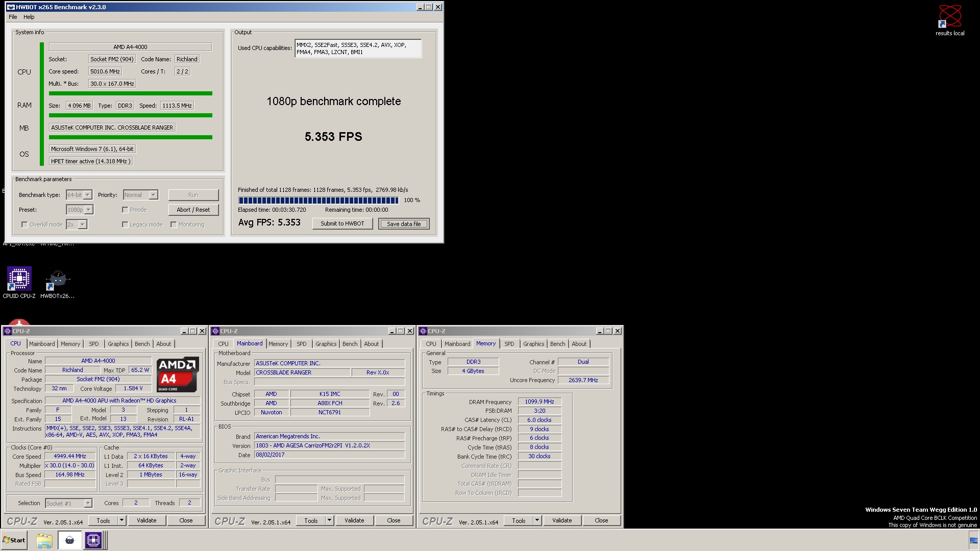The width and height of the screenshot is (980, 551).
Task: Click the Bus Speed 164.98 MHz value
Action: (x=70, y=474)
